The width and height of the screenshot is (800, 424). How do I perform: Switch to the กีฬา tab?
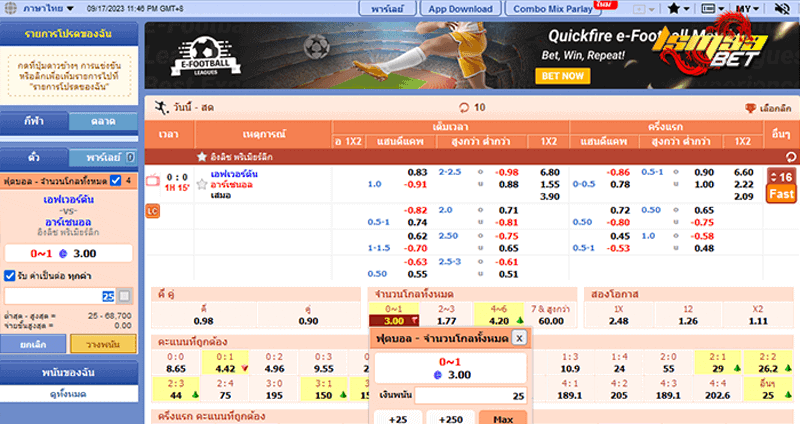(x=34, y=121)
